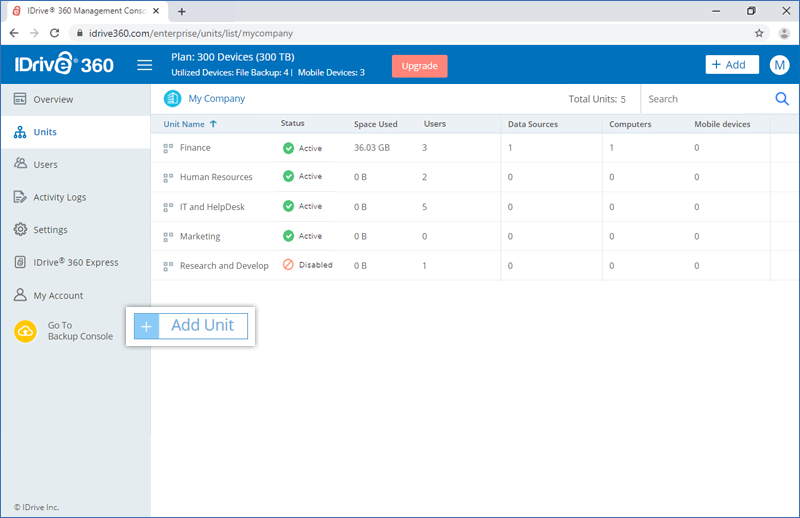Viewport: 800px width, 518px height.
Task: Click the Mobile devices column header
Action: tap(722, 124)
